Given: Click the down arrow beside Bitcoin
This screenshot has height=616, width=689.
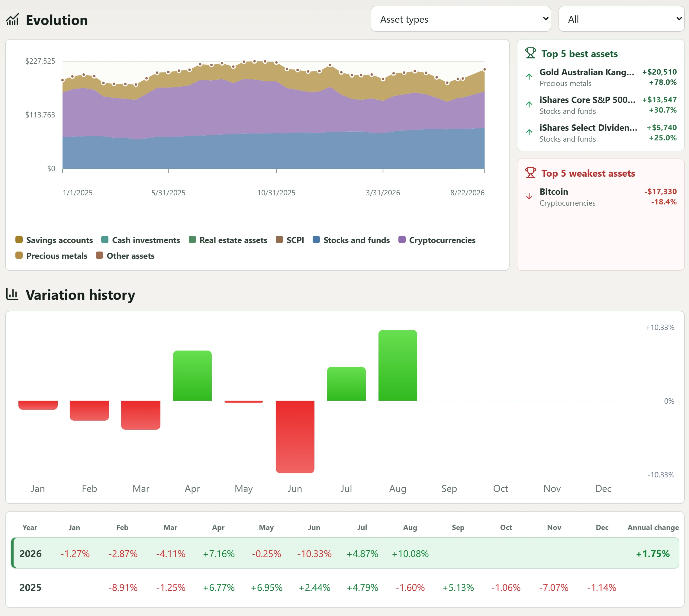Looking at the screenshot, I should coord(529,196).
